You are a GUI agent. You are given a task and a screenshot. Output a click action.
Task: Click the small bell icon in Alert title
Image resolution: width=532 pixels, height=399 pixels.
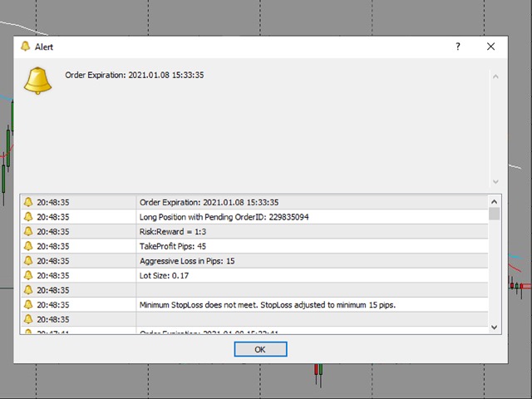pos(25,47)
